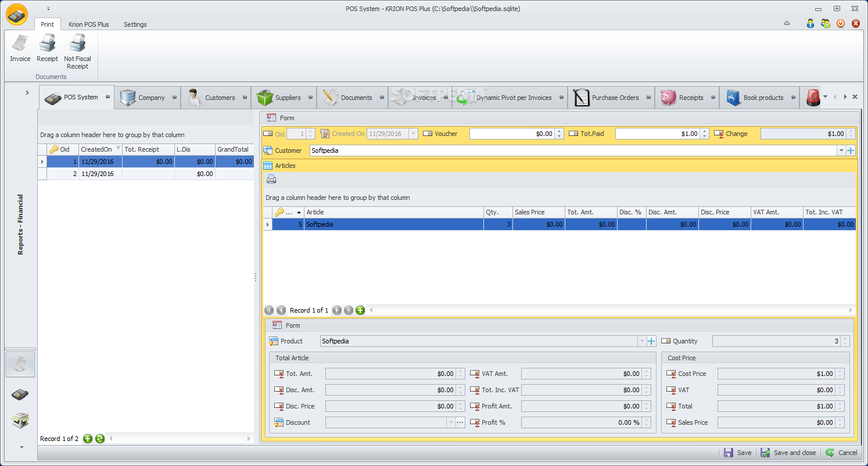Screen dimensions: 868x466
Task: Click the Discount ellipsis button
Action: pos(460,422)
